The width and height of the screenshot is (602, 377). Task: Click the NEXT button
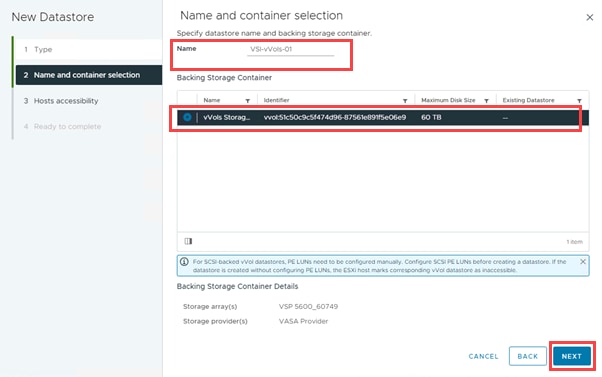click(572, 356)
